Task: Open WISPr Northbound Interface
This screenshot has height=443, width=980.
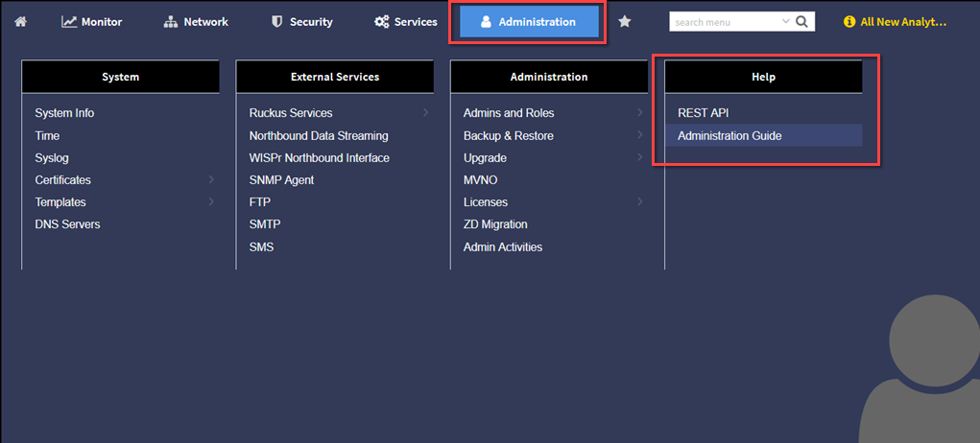Action: pos(320,158)
